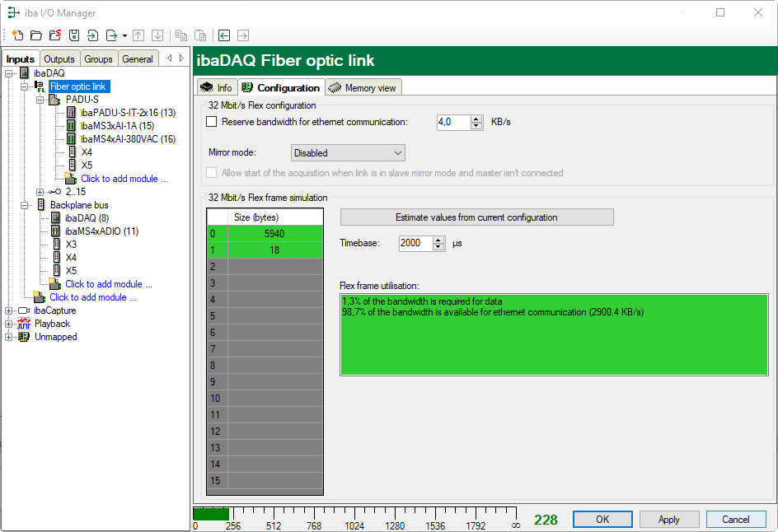
Task: Copy the selected module
Action: click(181, 35)
